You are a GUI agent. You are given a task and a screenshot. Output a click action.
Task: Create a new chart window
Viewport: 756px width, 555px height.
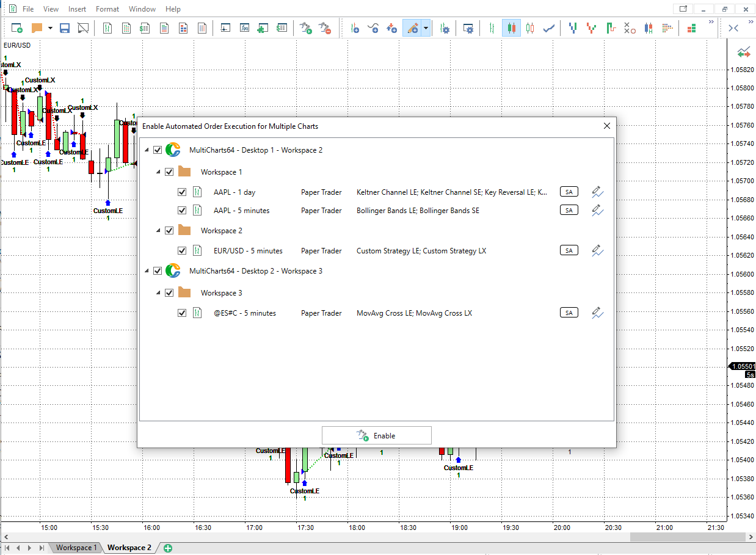point(16,27)
